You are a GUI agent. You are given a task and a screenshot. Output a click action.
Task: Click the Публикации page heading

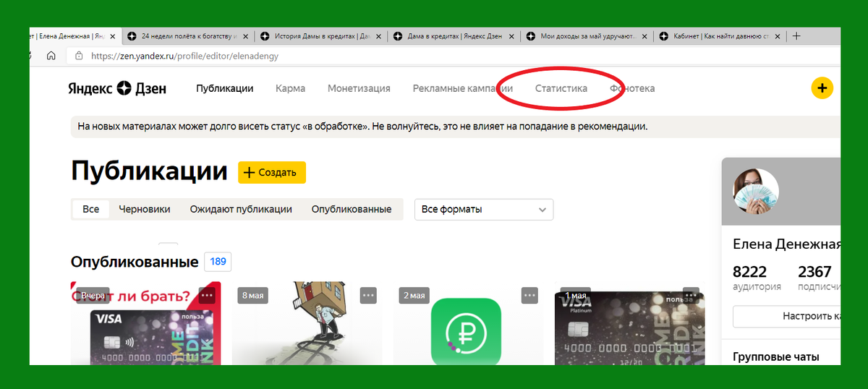coord(150,171)
